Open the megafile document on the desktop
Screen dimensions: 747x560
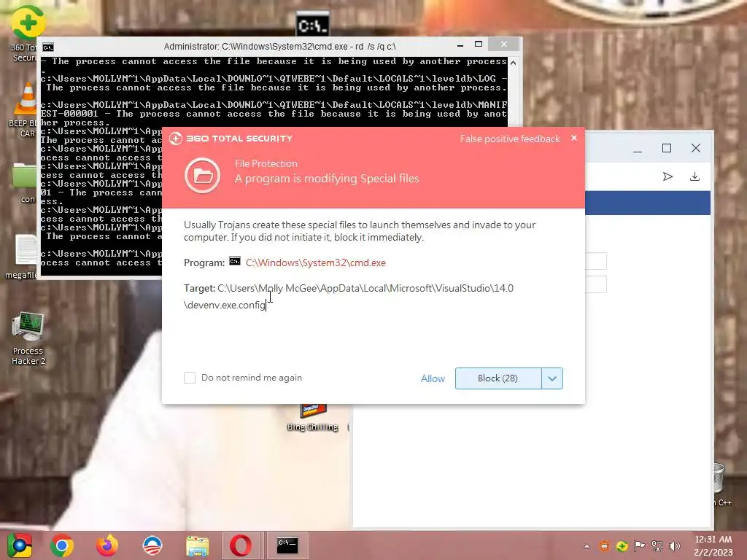(22, 257)
